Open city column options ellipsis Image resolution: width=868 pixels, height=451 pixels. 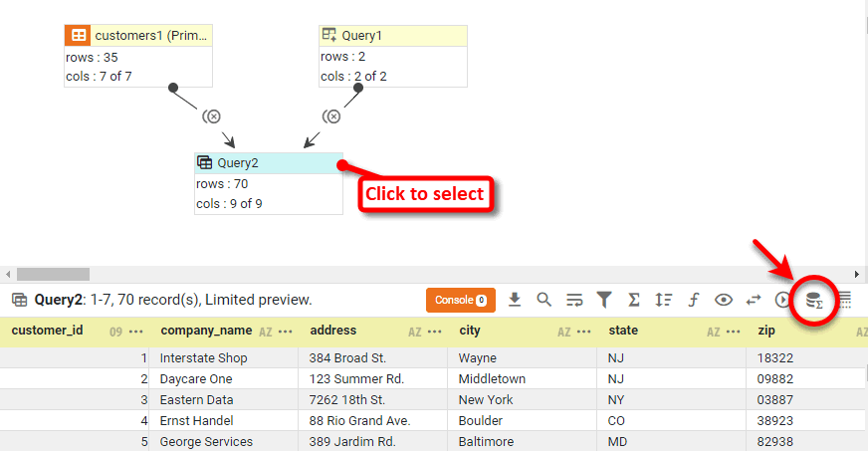pos(584,332)
